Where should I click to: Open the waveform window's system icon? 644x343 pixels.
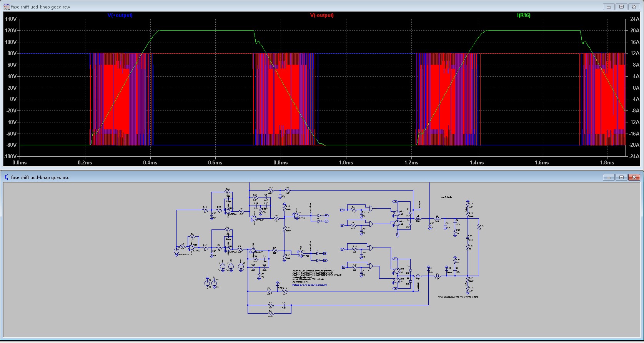7,7
